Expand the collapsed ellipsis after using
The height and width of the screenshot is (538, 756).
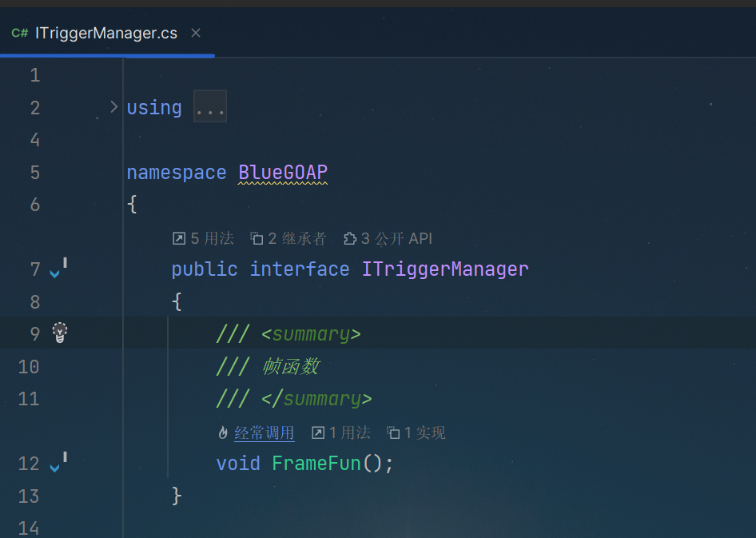tap(210, 106)
